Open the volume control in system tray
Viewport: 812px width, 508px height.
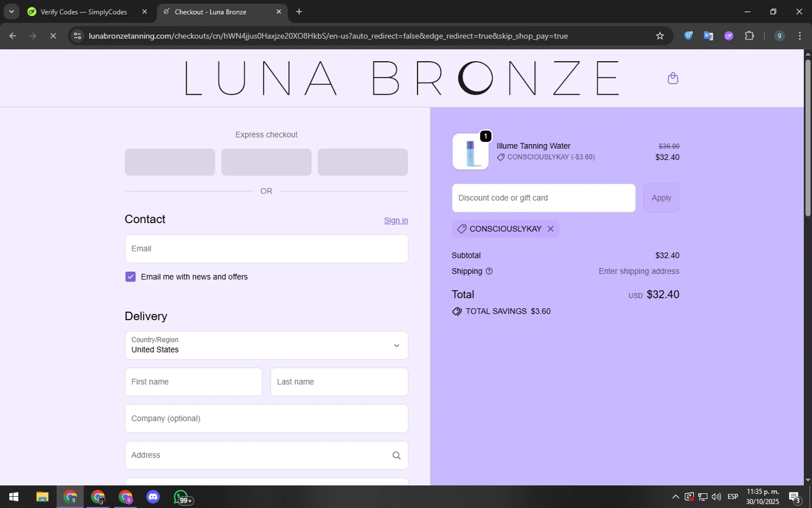tap(716, 497)
